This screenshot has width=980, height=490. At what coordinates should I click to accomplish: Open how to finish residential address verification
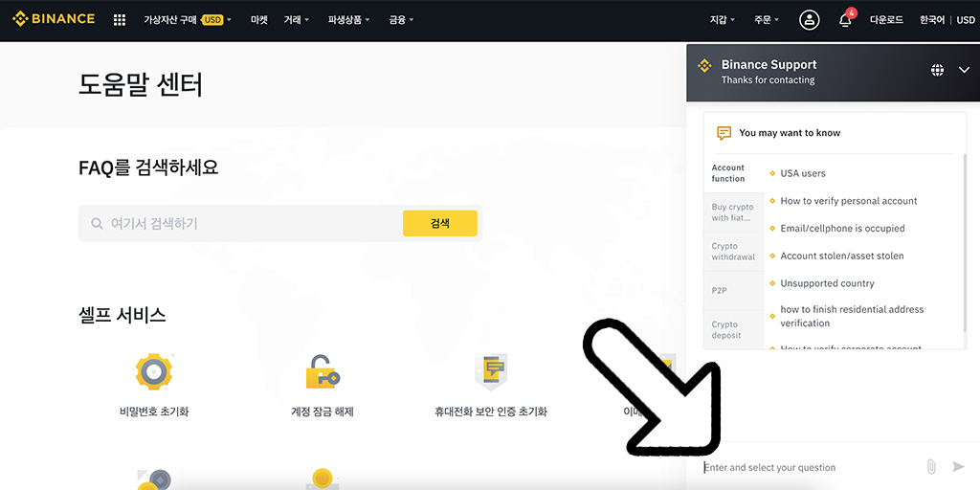[x=851, y=316]
